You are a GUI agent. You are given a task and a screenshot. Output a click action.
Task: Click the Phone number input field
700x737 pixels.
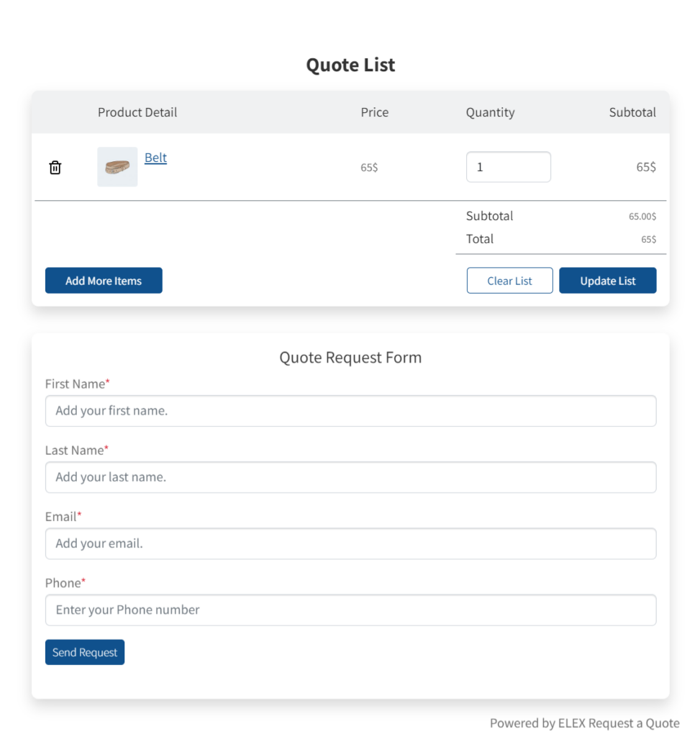(350, 610)
